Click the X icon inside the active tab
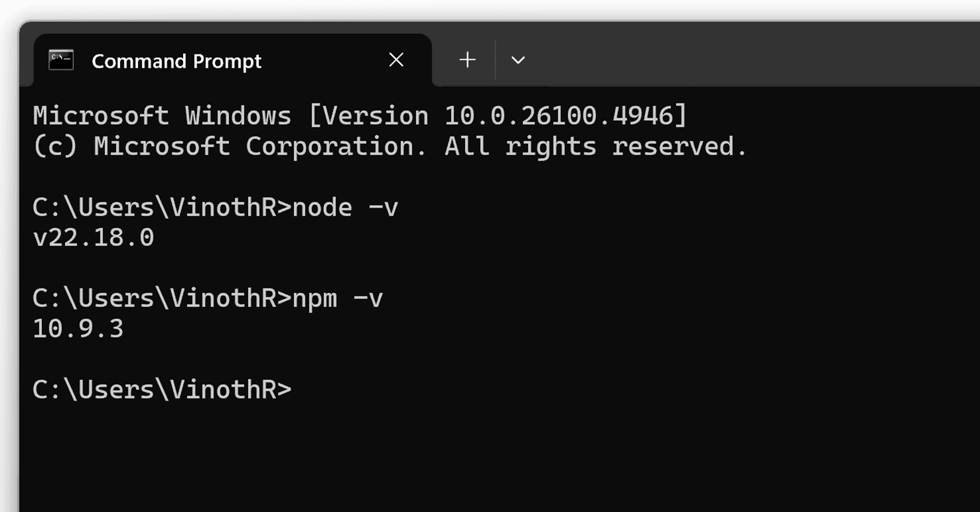Image resolution: width=980 pixels, height=512 pixels. (x=396, y=60)
